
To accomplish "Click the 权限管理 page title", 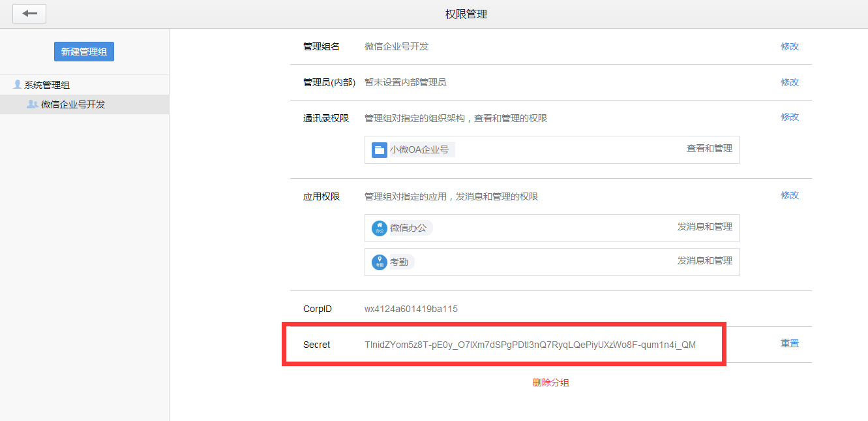I will 466,14.
